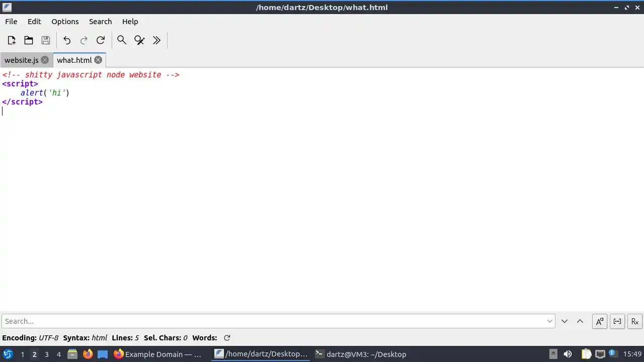Click the removable media tray icon
This screenshot has width=644, height=362.
point(553,354)
